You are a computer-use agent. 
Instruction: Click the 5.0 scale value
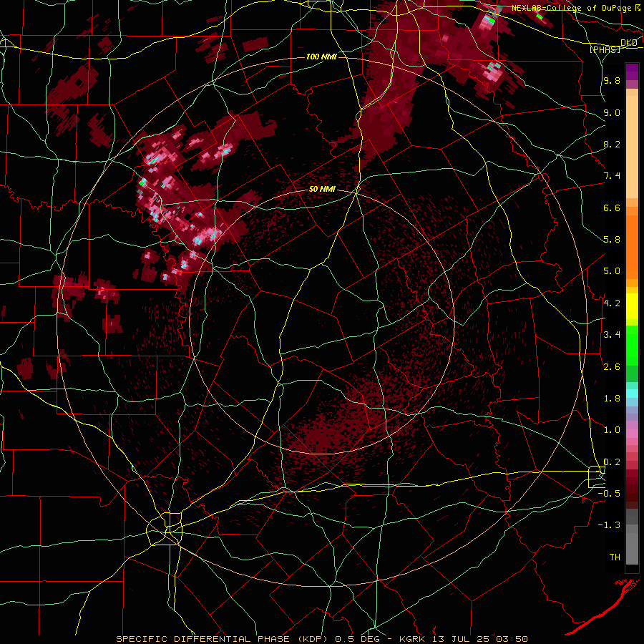coord(612,271)
